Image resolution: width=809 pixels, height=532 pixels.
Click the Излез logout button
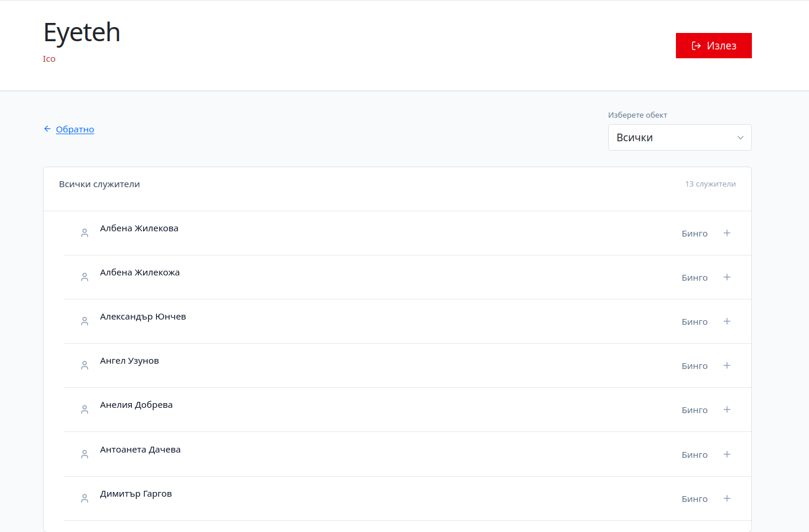pyautogui.click(x=714, y=46)
